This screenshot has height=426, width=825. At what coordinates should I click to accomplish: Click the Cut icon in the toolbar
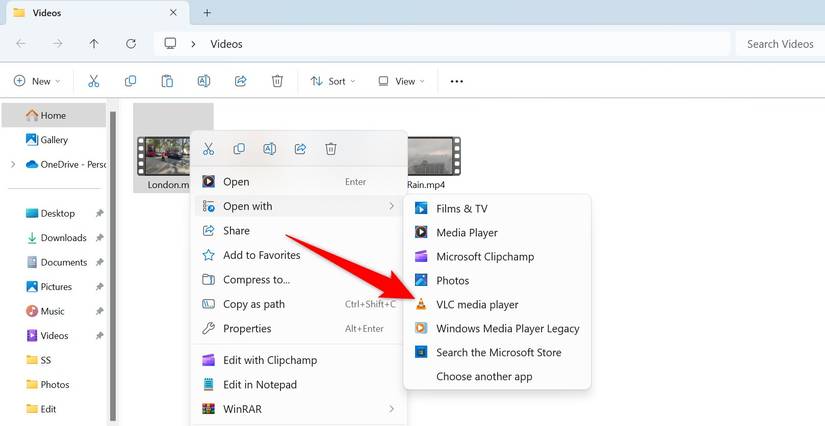click(x=94, y=81)
